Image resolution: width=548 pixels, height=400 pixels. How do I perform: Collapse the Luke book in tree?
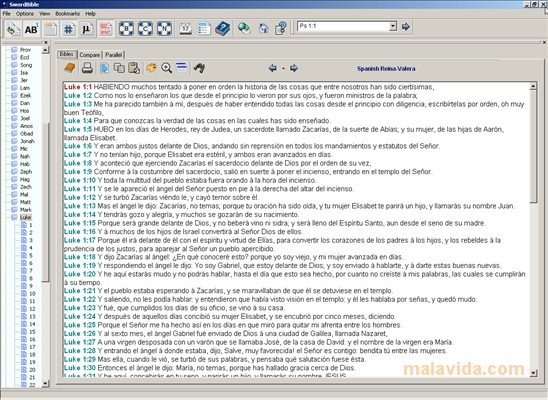click(14, 217)
